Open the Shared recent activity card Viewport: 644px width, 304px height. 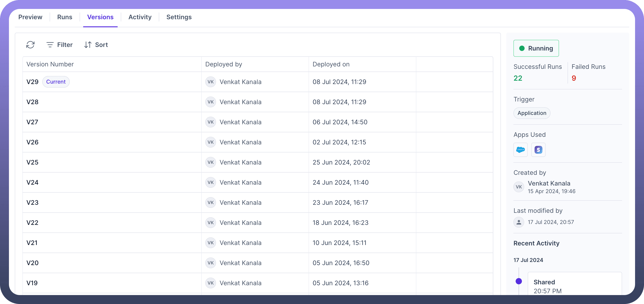tap(574, 285)
